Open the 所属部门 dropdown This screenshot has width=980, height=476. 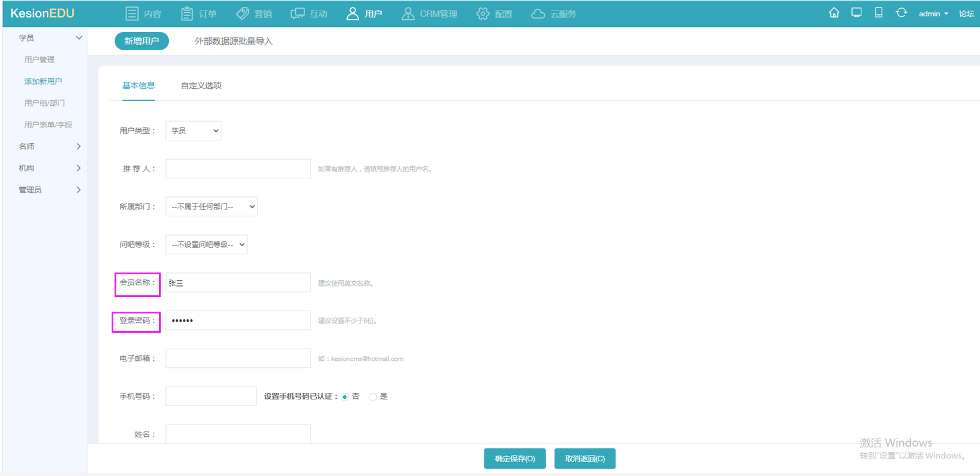pyautogui.click(x=212, y=207)
